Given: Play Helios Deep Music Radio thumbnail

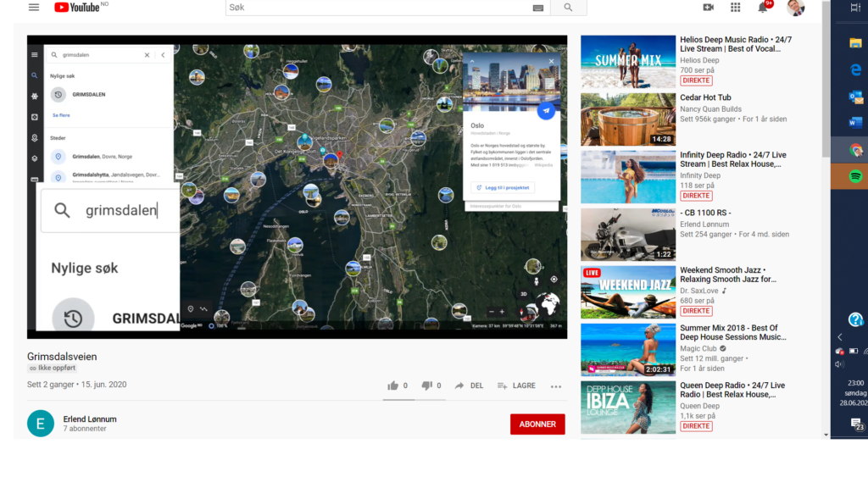Looking at the screenshot, I should pyautogui.click(x=628, y=61).
